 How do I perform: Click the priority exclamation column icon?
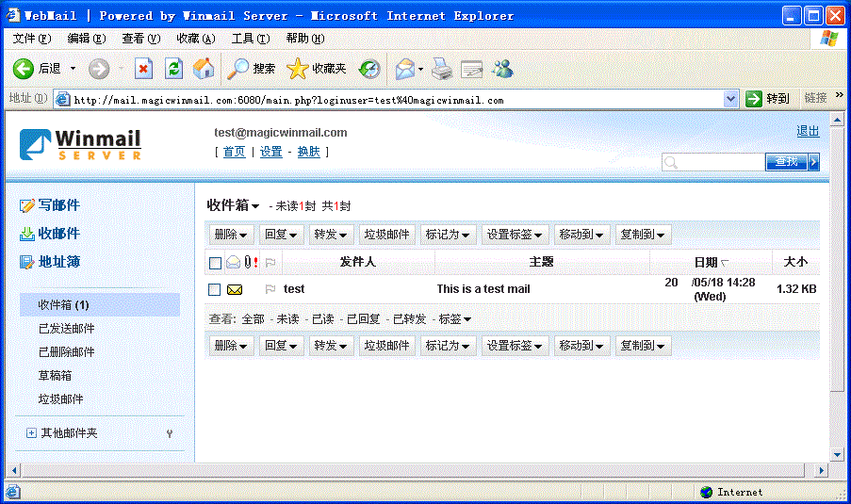point(255,263)
